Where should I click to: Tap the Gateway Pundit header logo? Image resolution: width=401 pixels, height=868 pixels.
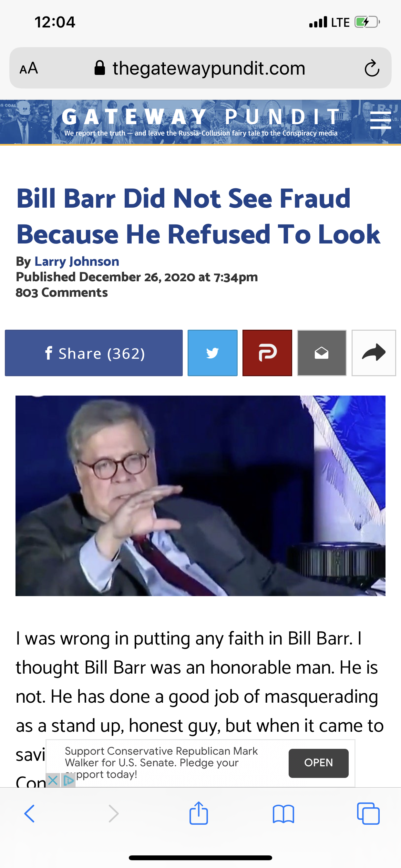[201, 121]
